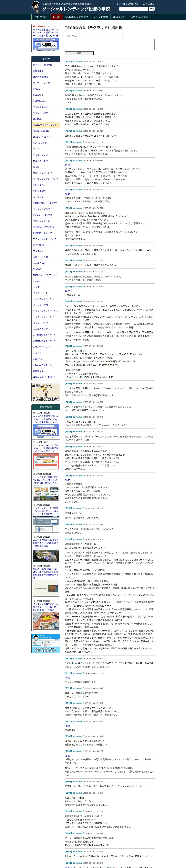Go to the ファンド検索 tab
The width and height of the screenshot is (186, 868).
pos(101,17)
